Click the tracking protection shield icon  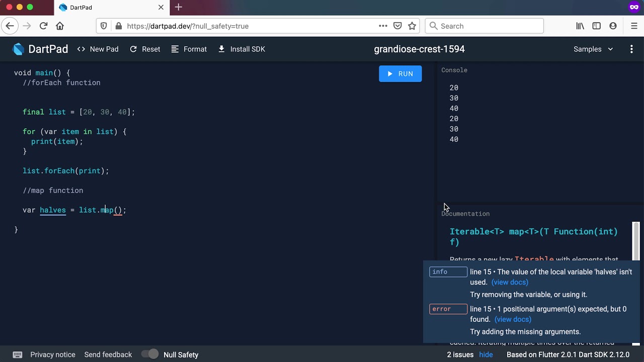(104, 26)
